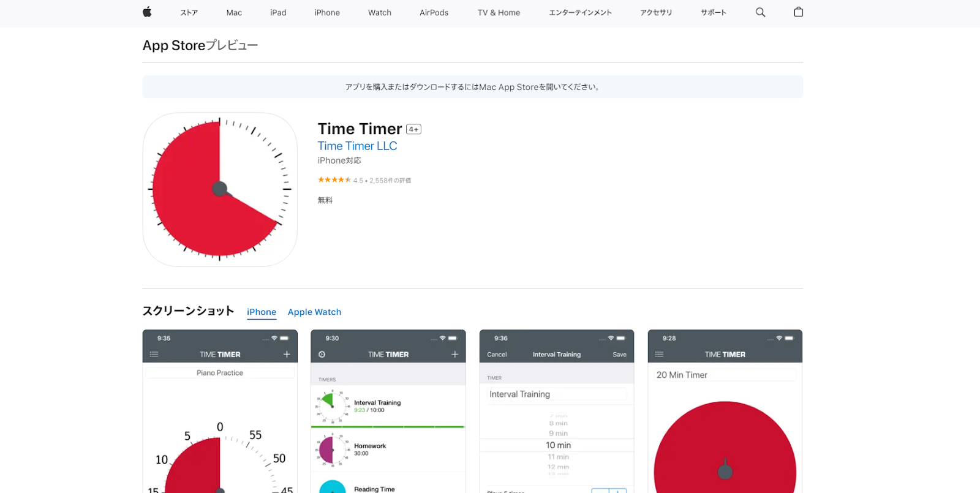Viewport: 980px width, 493px height.
Task: Select the iPhone screenshots tab
Action: pyautogui.click(x=262, y=312)
